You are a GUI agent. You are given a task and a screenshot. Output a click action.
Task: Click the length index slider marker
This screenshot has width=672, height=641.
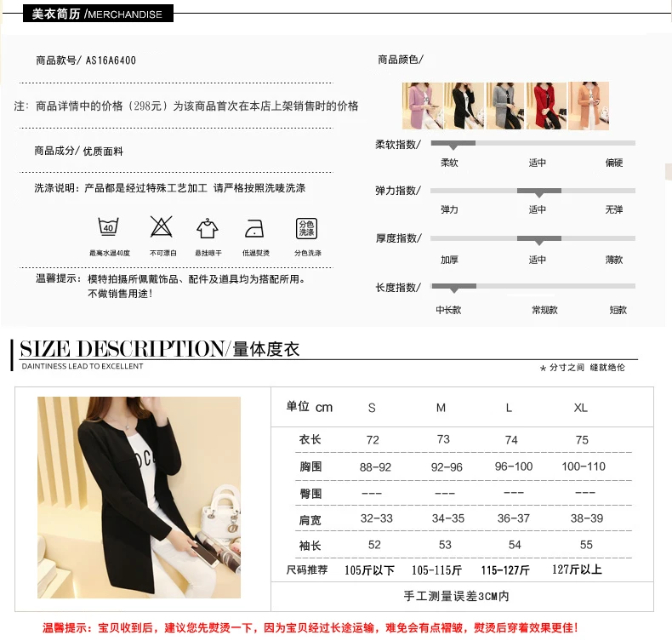[454, 287]
